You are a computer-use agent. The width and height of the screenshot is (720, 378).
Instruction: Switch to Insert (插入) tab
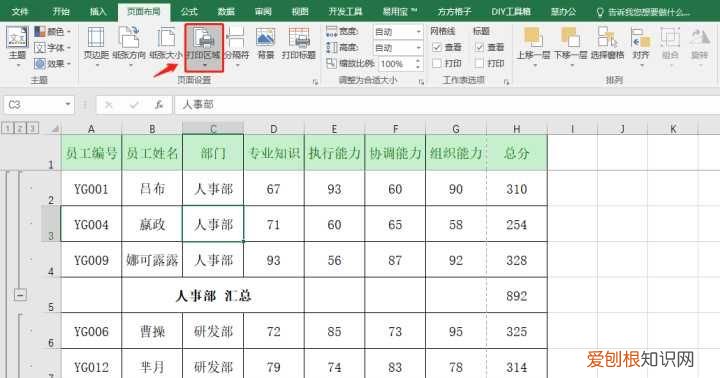pos(98,11)
